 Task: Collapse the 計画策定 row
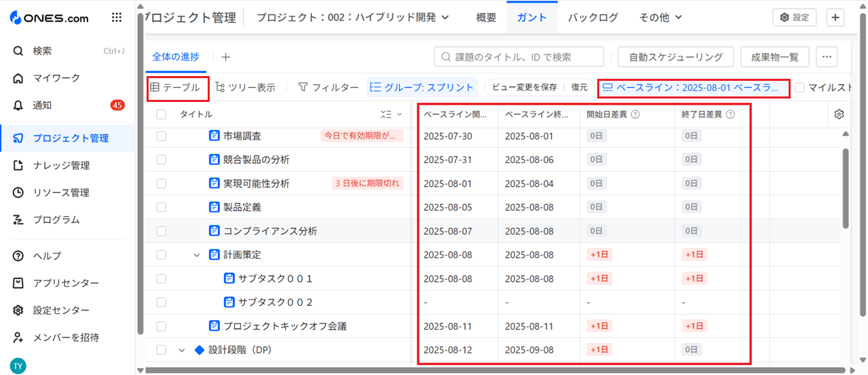pos(197,255)
